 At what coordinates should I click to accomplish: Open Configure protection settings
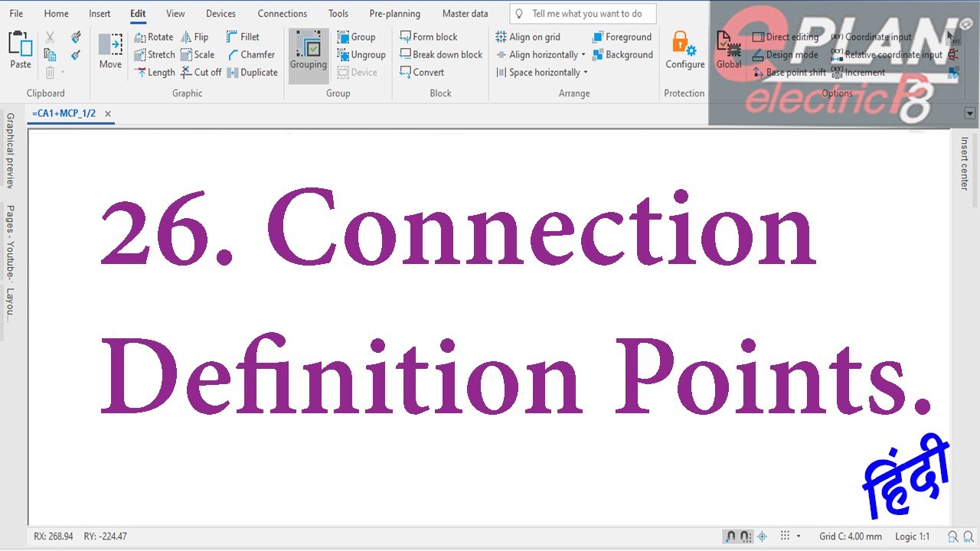point(684,51)
